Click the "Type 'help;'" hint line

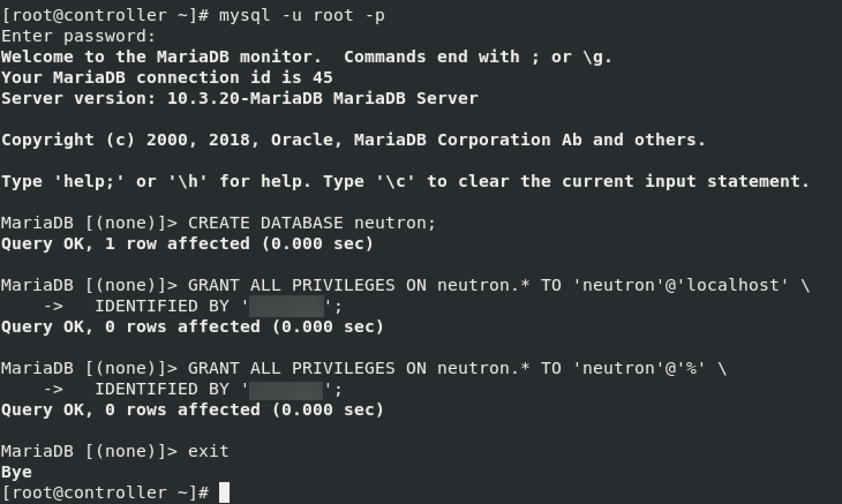(x=405, y=182)
